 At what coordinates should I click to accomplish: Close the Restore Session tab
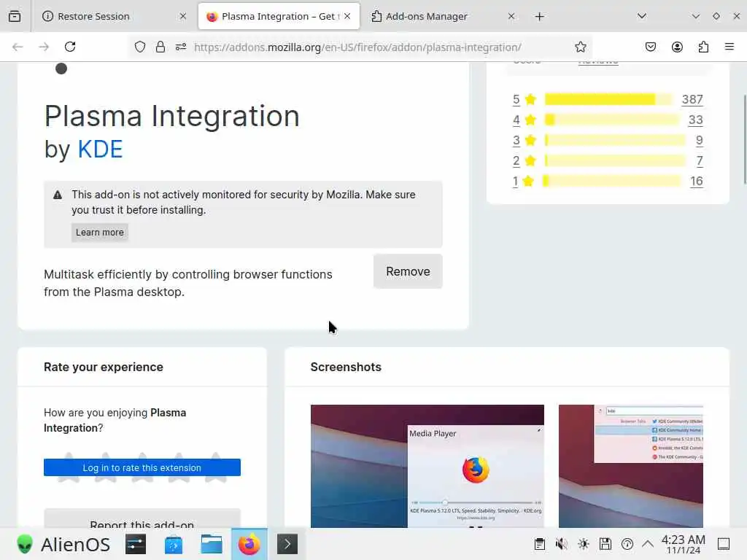183,16
